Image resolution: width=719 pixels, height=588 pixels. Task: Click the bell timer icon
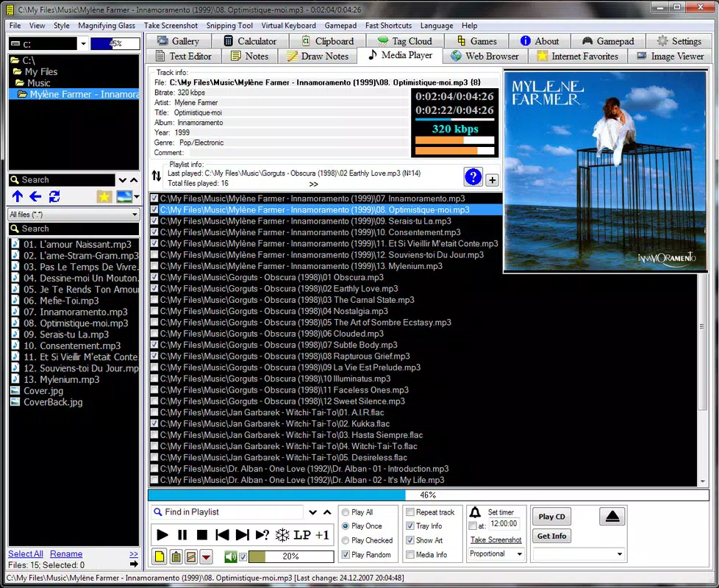tap(476, 512)
